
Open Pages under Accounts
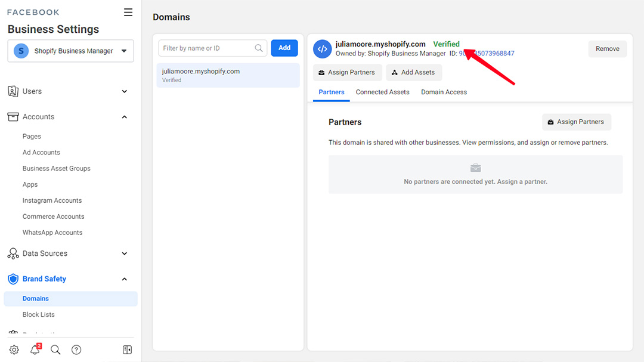coord(32,137)
